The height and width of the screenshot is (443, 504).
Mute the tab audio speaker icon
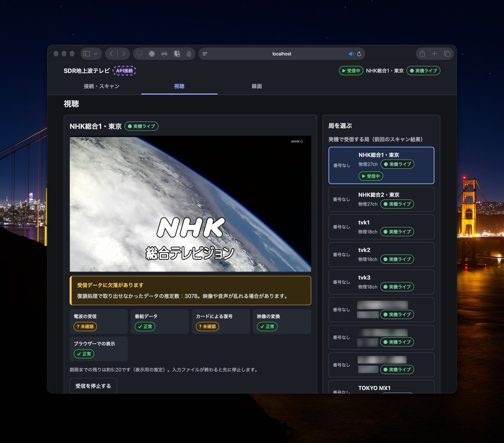point(352,54)
